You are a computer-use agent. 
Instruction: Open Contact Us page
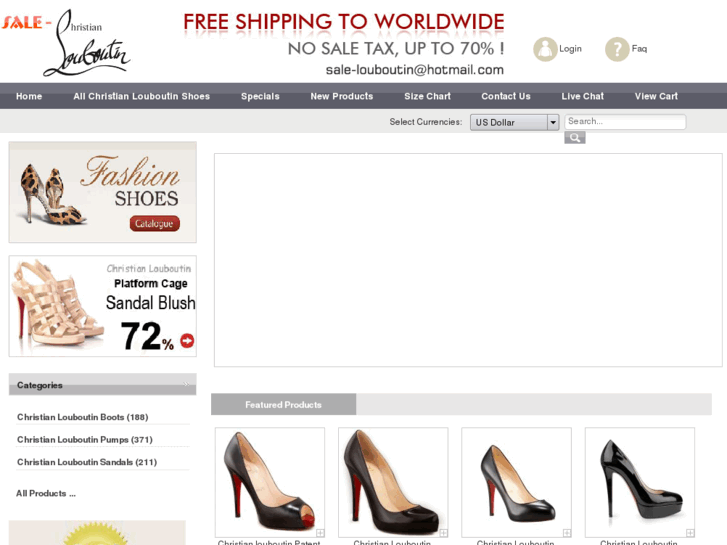pos(506,96)
